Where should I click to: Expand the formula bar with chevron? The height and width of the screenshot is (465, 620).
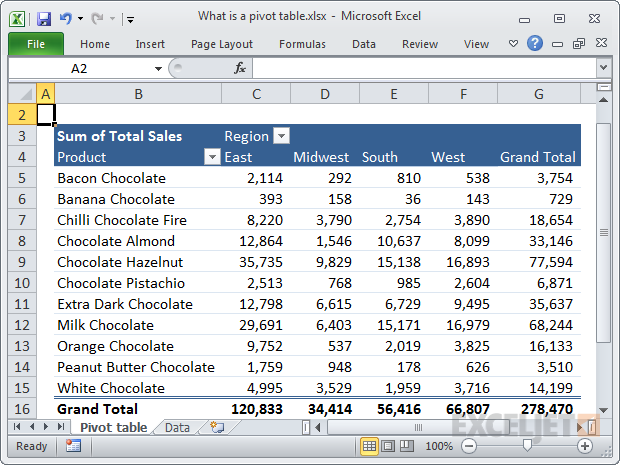603,68
